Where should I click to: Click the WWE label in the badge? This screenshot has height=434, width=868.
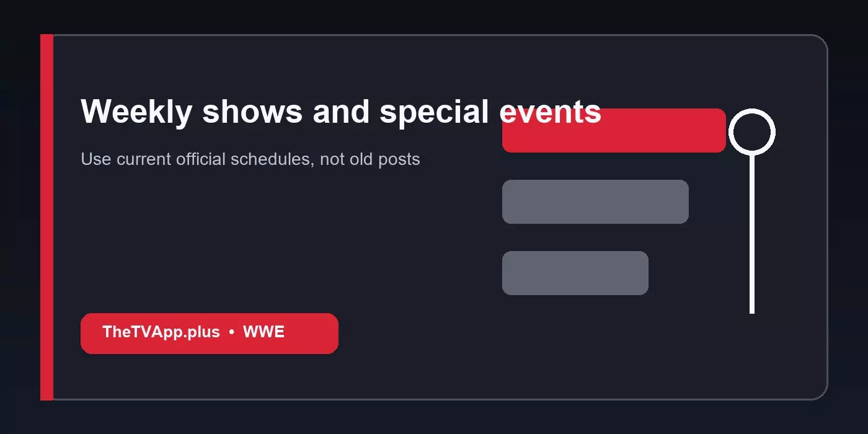click(263, 332)
